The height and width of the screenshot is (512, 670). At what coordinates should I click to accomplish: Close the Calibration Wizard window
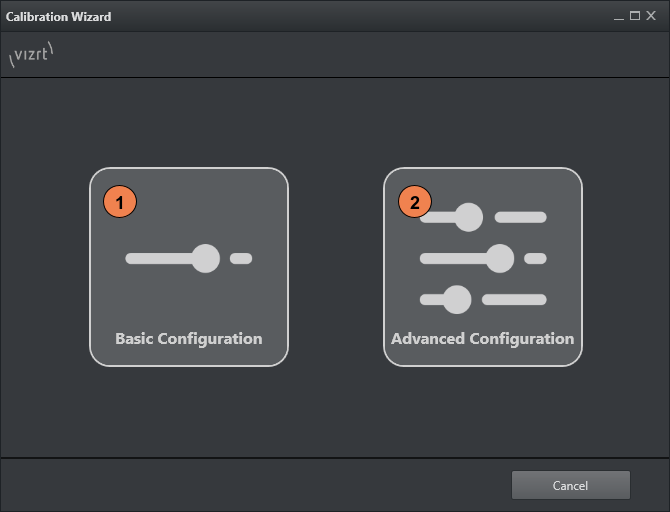(651, 17)
